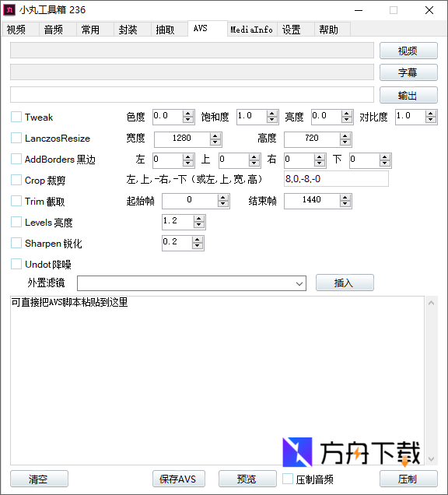Click the Crop parameters field 8,0,-8,-0

pyautogui.click(x=336, y=179)
